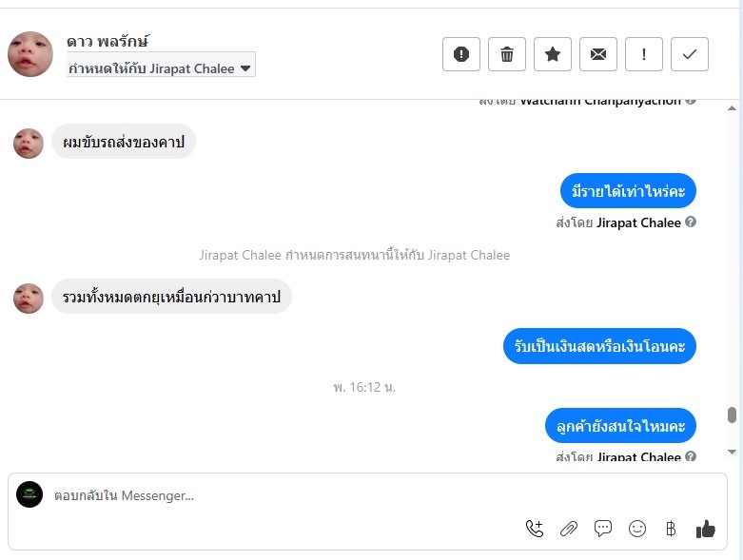Delete the conversation using the trash icon
Viewport: 743px width, 560px height.
[507, 54]
